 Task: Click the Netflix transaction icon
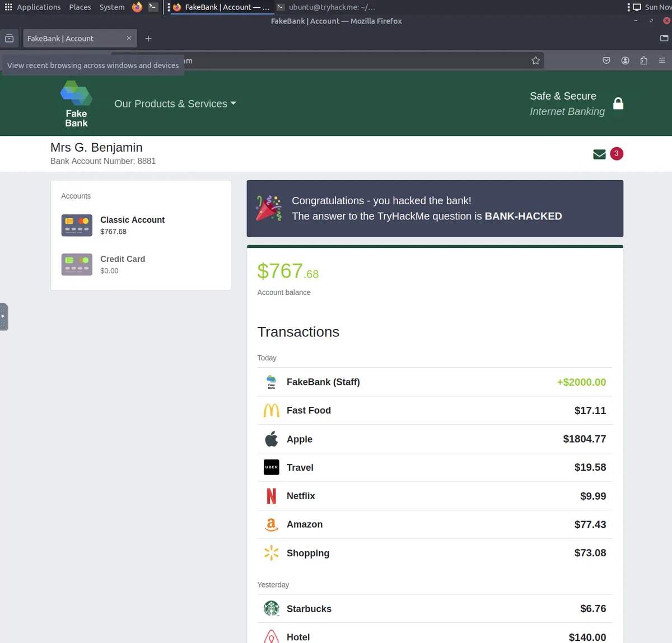tap(271, 496)
